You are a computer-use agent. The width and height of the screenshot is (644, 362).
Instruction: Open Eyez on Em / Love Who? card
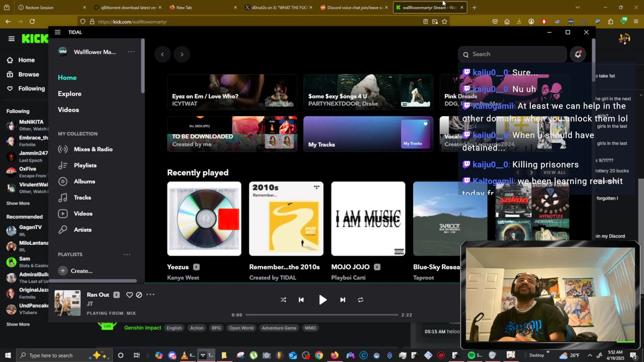pos(232,92)
